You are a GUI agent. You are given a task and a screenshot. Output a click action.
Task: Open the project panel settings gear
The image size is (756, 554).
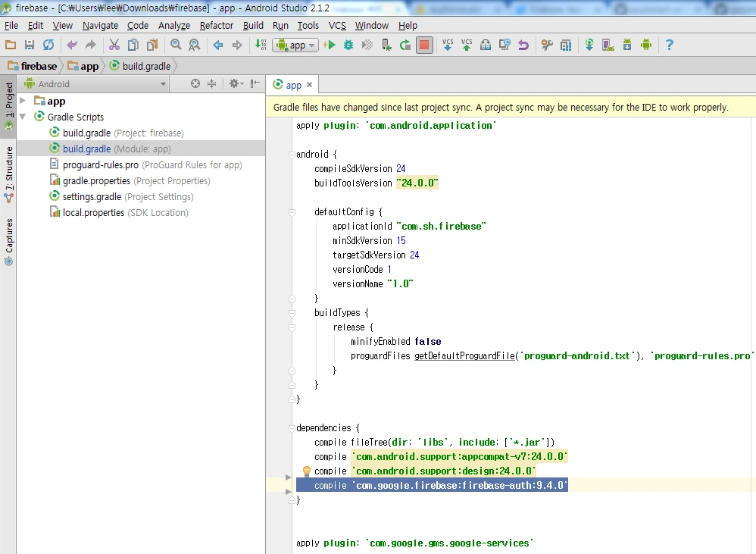pos(234,83)
